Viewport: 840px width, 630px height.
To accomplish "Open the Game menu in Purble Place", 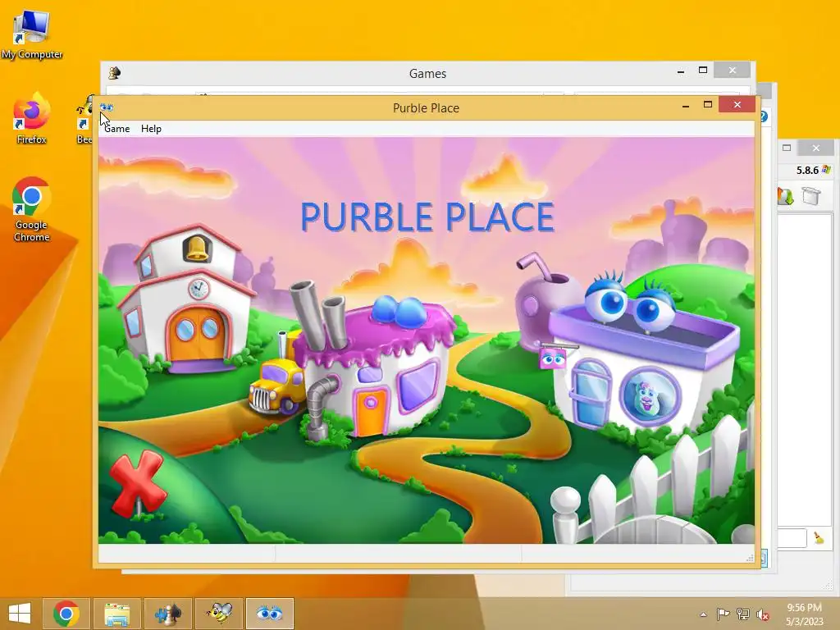I will point(116,129).
